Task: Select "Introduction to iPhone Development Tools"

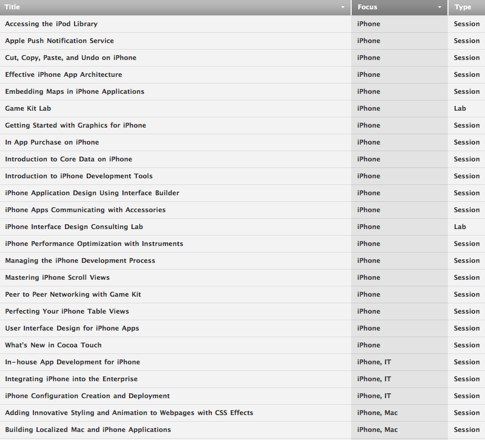Action: coord(79,176)
